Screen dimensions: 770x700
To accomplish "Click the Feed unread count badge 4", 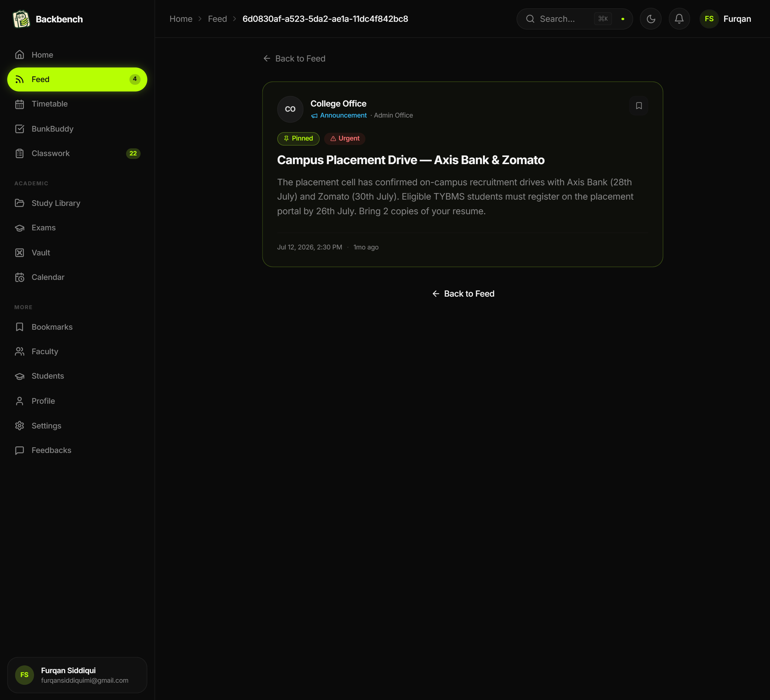I will 135,79.
